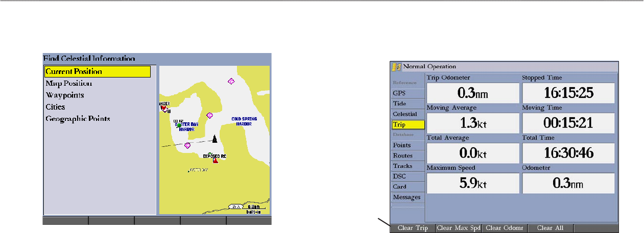Select the green buoy at Oyster Bay Harbor
The width and height of the screenshot is (644, 233).
(179, 125)
